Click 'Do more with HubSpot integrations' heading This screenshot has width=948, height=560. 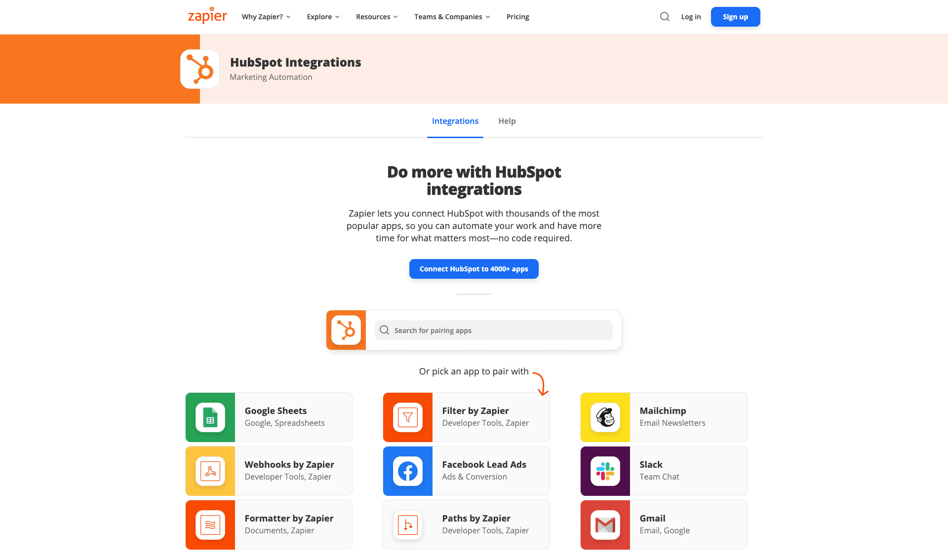click(474, 181)
